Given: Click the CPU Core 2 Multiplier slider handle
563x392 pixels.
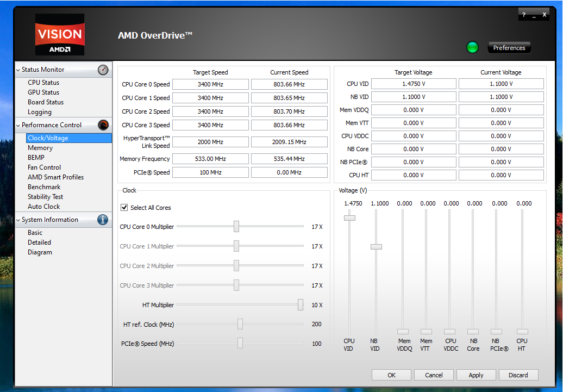Looking at the screenshot, I should [236, 266].
